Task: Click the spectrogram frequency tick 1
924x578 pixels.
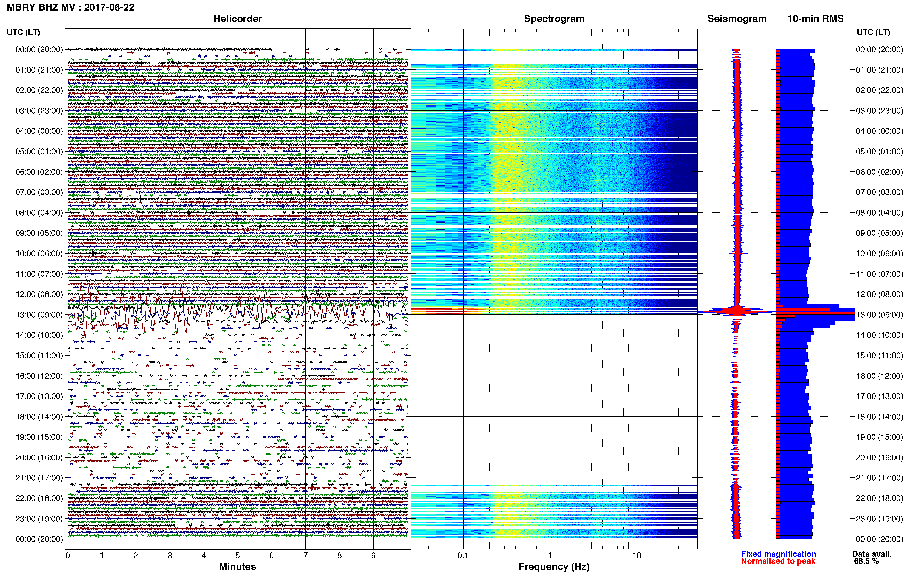Action: tap(550, 555)
